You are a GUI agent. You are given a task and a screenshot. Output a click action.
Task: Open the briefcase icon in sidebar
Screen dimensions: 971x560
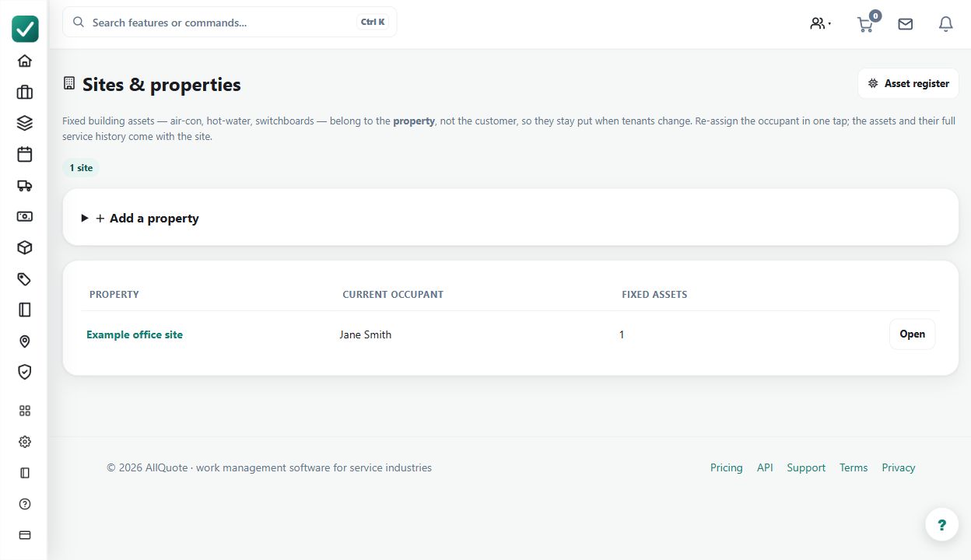[25, 92]
